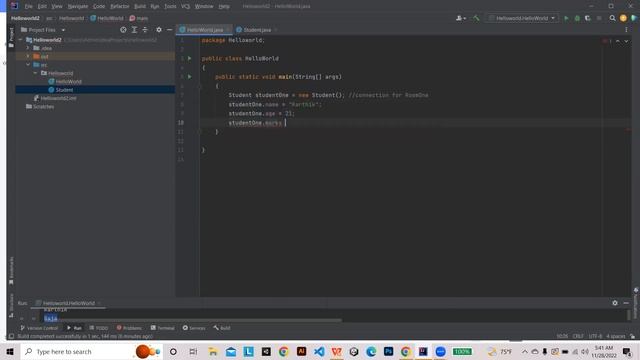Image resolution: width=640 pixels, height=360 pixels.
Task: Hide the Run tool window
Action: (x=626, y=303)
